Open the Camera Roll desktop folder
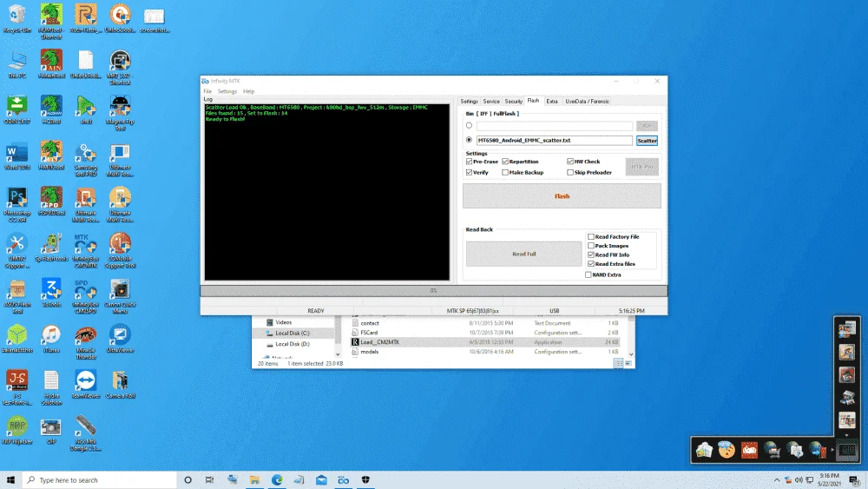 tap(120, 385)
